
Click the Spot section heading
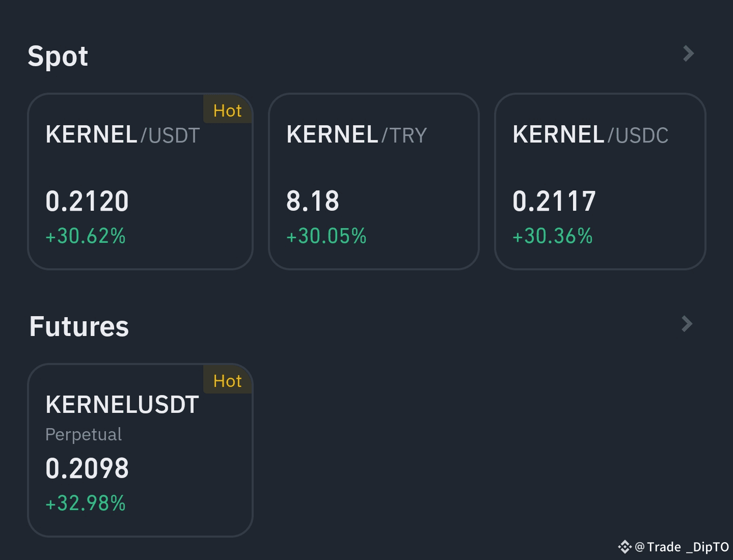pos(58,56)
